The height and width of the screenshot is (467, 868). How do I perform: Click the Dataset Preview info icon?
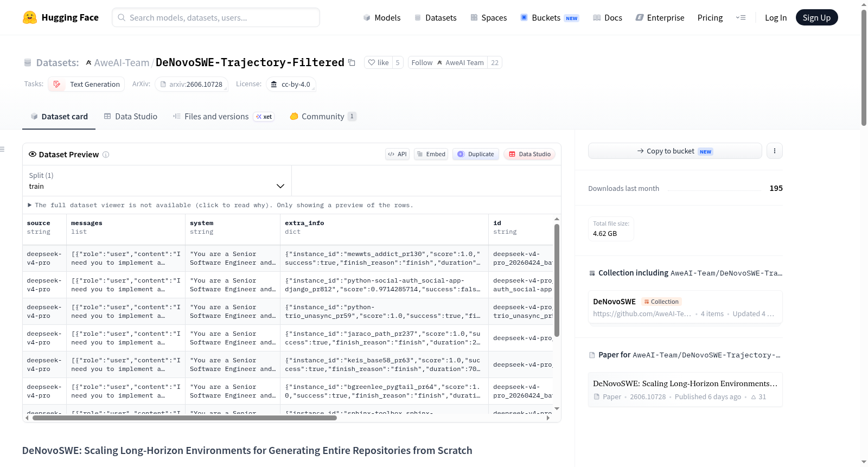tap(106, 155)
